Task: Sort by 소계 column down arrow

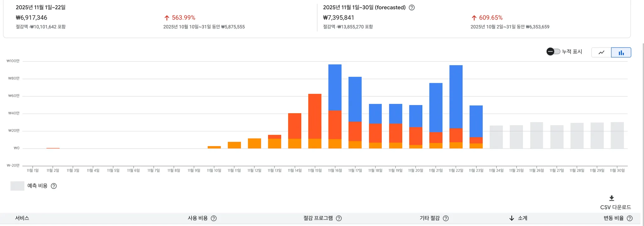Action: pyautogui.click(x=512, y=218)
